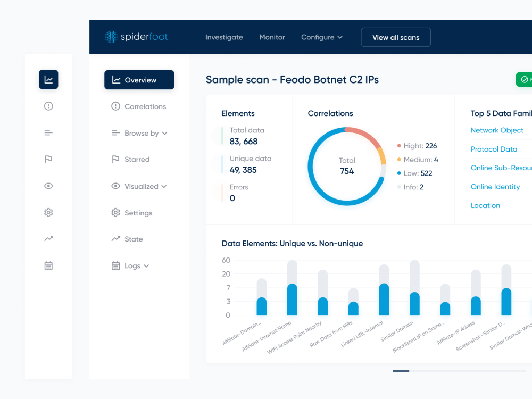
Task: Open the Online Identity link
Action: point(495,187)
